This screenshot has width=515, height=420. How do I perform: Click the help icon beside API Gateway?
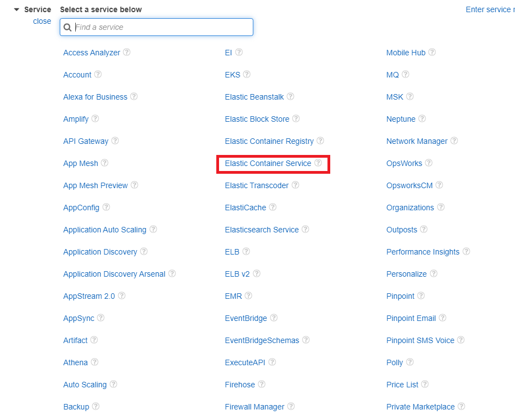115,141
